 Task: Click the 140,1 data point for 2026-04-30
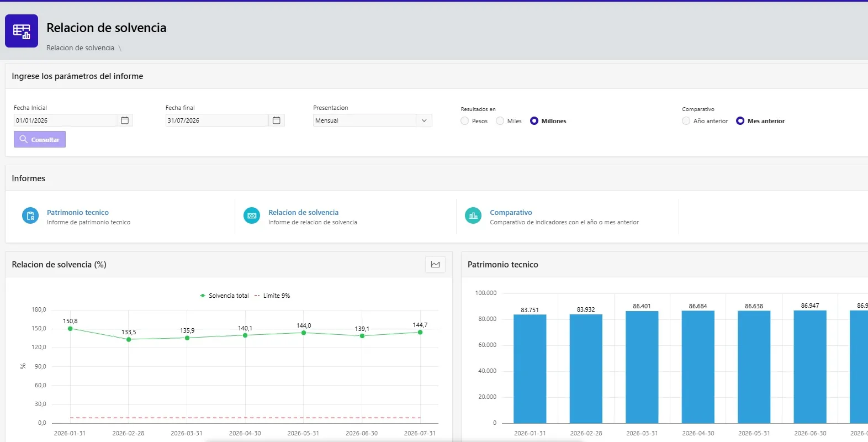pos(245,335)
